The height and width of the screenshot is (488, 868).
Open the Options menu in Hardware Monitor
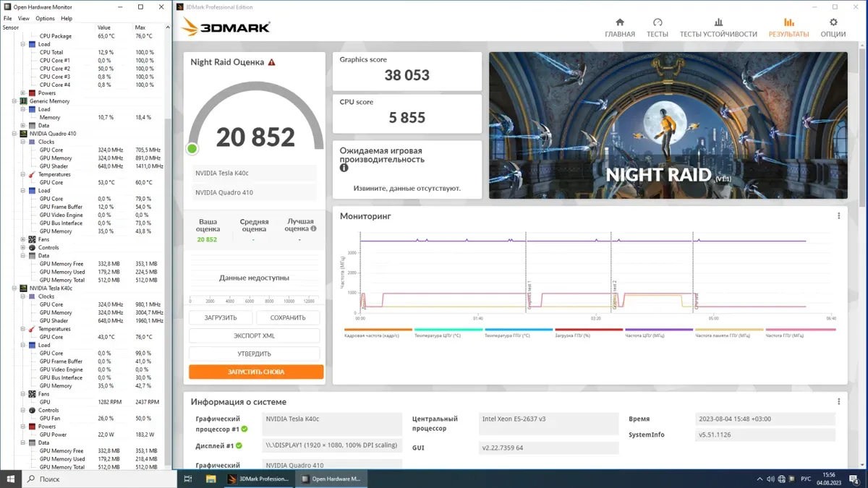coord(45,18)
